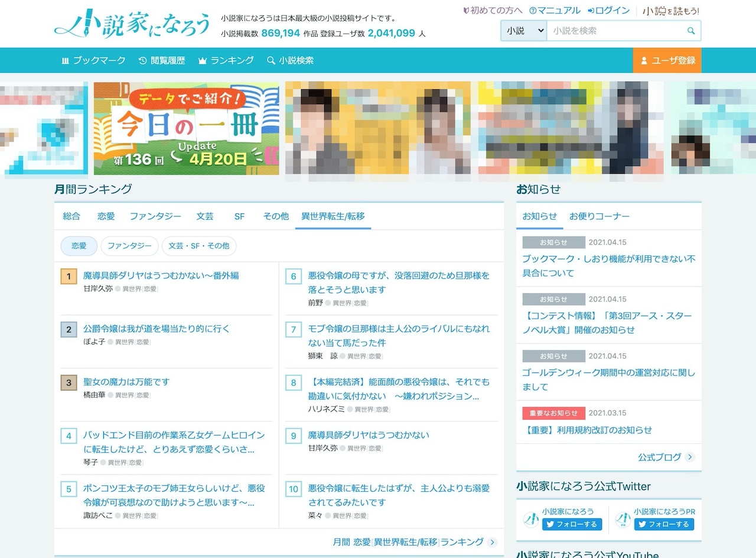Open the ログイン link

[x=608, y=11]
